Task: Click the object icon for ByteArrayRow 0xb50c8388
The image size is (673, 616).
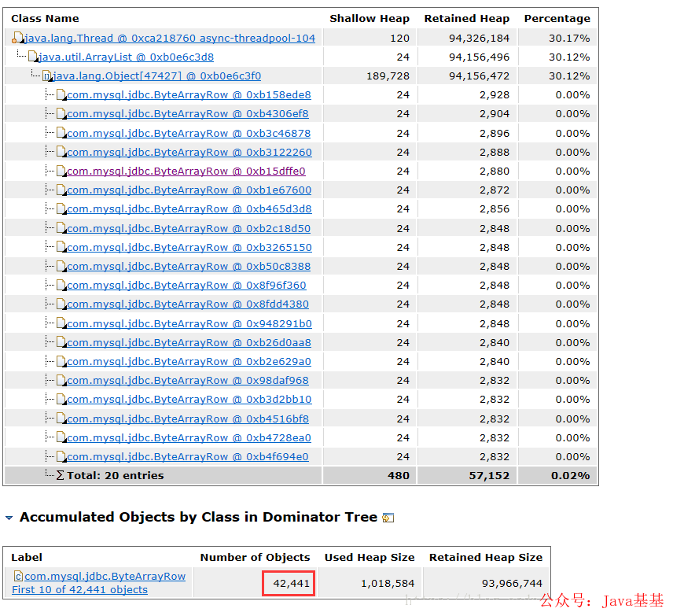Action: tap(61, 266)
